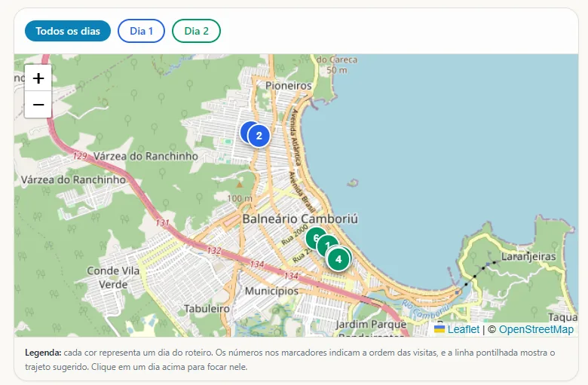Click the 'Laranjeiras' map label
The image size is (588, 385).
pyautogui.click(x=528, y=256)
